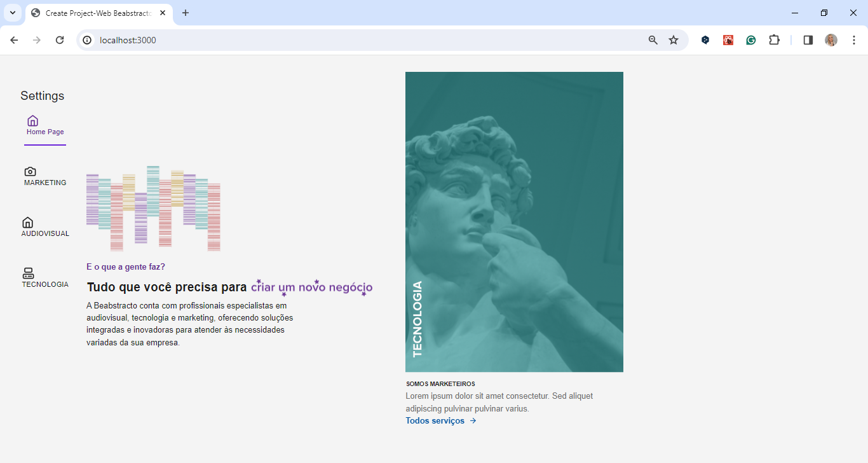Open the Extensions puzzle menu
The image size is (868, 463).
(774, 40)
